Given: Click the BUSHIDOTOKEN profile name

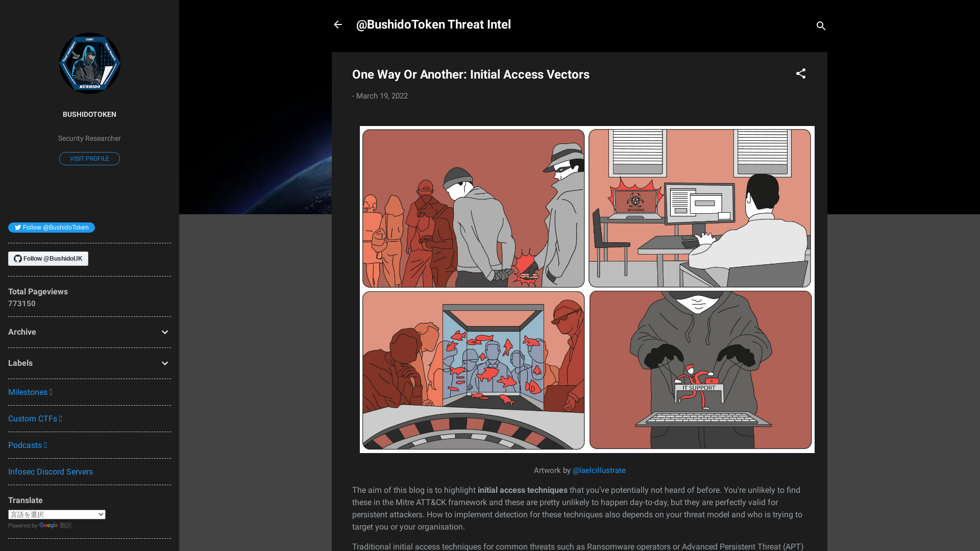Looking at the screenshot, I should (89, 114).
